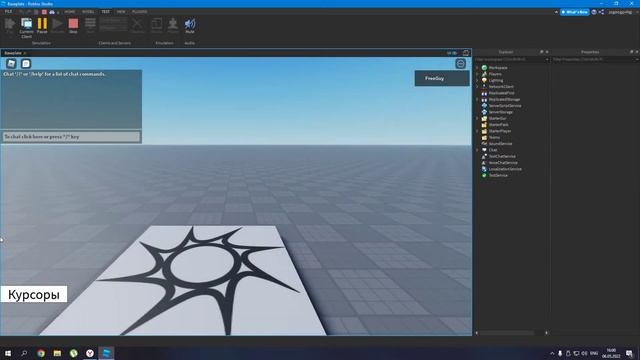Screen dimensions: 640x360
Task: Click Roblox Studio taskbar icon
Action: 106,353
